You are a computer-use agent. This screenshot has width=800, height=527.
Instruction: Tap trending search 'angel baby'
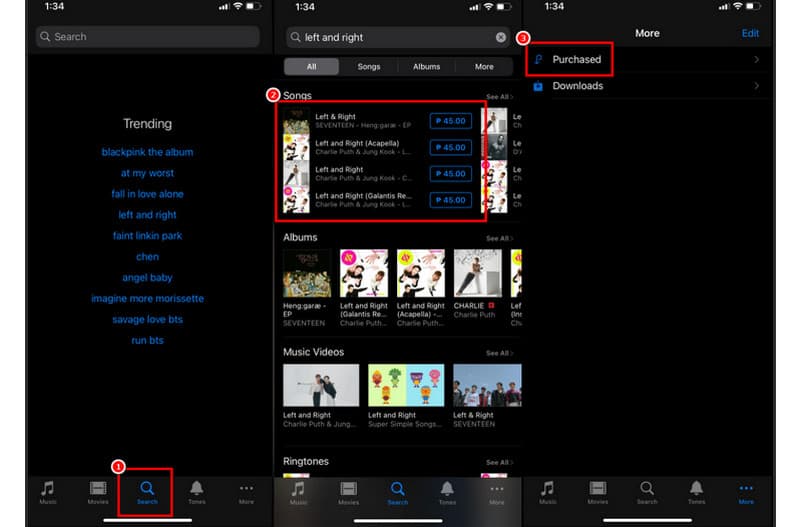(x=147, y=278)
